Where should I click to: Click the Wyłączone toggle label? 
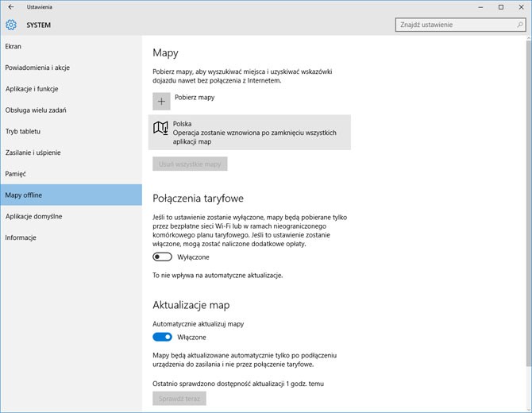point(194,257)
